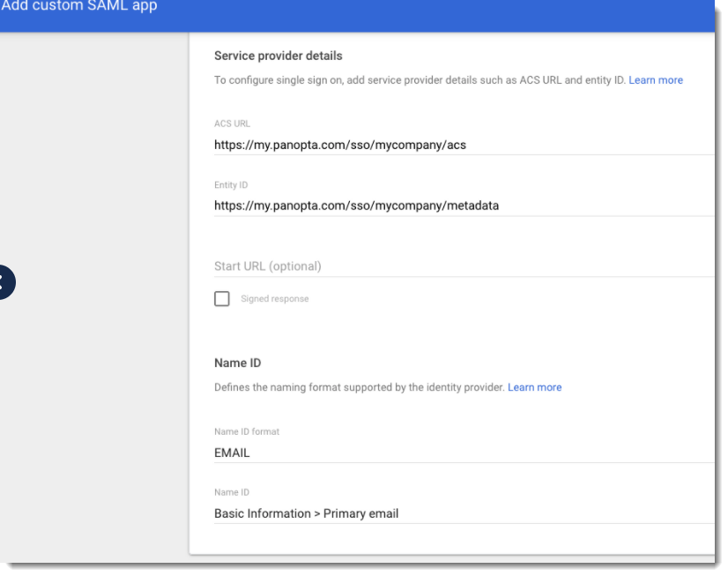Click the Start URL (optional) field
This screenshot has width=728, height=576.
(x=463, y=266)
